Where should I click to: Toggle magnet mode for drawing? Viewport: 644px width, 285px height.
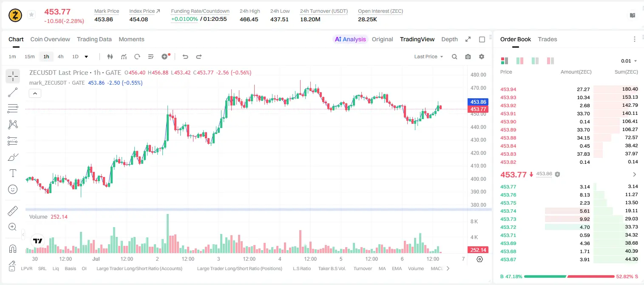[13, 249]
